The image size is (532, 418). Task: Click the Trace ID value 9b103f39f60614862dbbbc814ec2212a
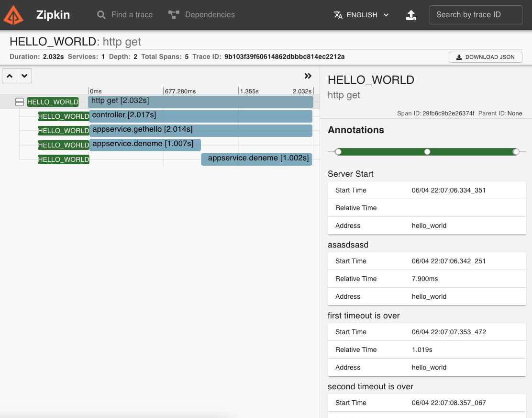pyautogui.click(x=284, y=56)
